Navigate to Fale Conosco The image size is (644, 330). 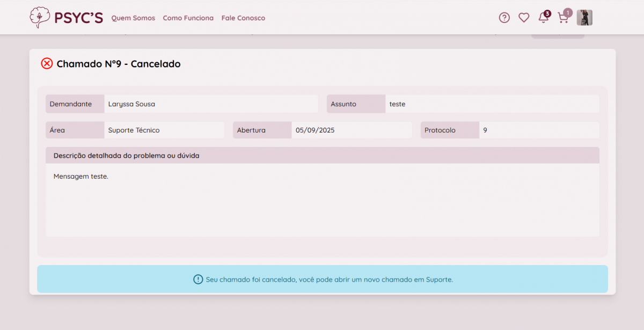pyautogui.click(x=243, y=18)
